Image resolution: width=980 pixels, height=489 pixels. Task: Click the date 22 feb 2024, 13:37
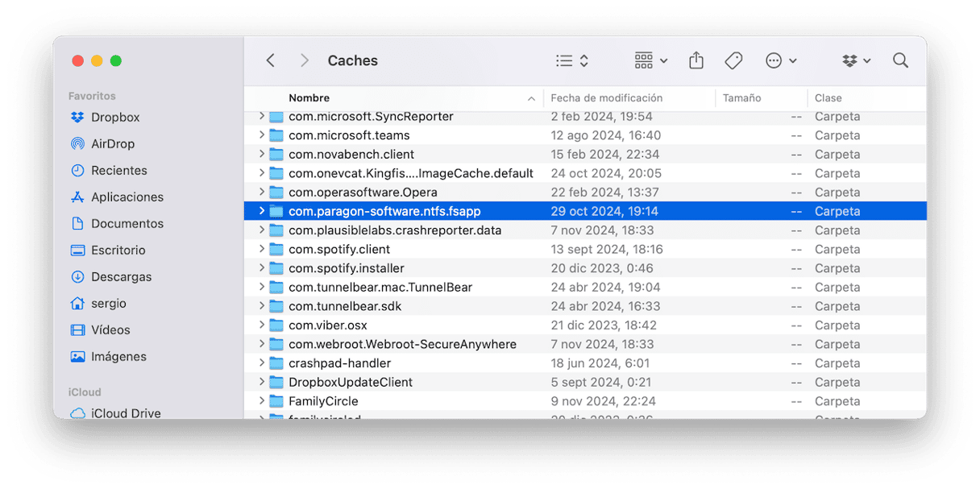click(x=604, y=192)
